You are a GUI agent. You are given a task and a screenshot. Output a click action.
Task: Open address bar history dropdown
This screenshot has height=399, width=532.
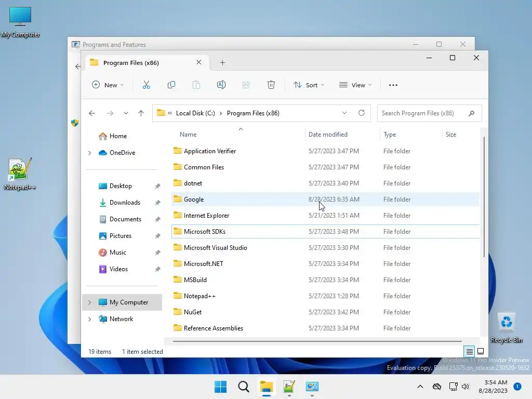coord(344,113)
